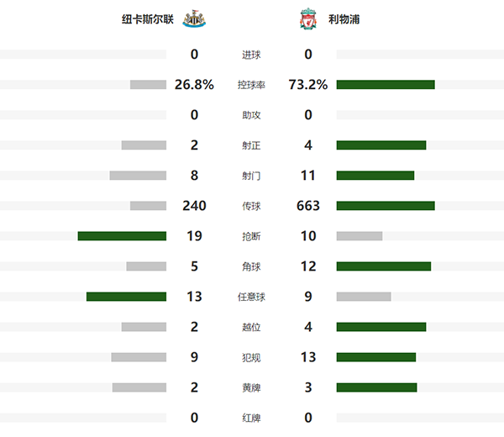The width and height of the screenshot is (504, 437).
Task: Click the 黄牌 yellow cards label
Action: point(251,387)
